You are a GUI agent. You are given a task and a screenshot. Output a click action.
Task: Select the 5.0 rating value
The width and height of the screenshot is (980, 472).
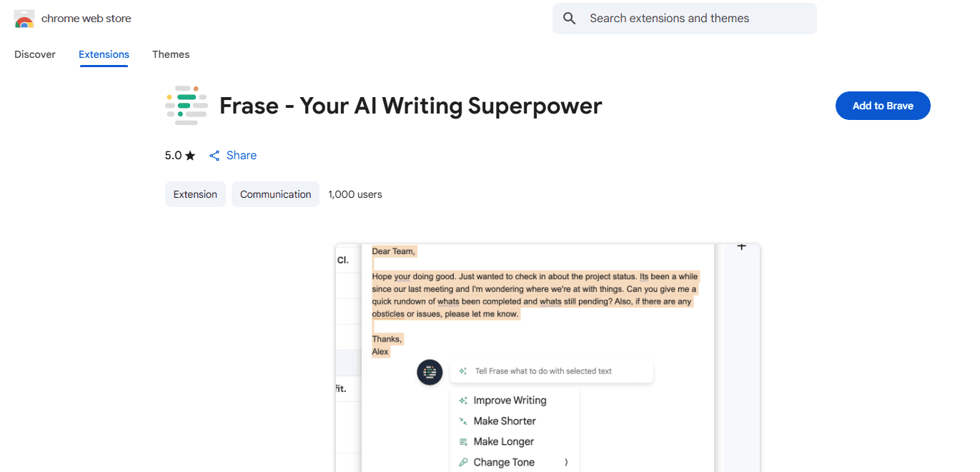(x=174, y=156)
